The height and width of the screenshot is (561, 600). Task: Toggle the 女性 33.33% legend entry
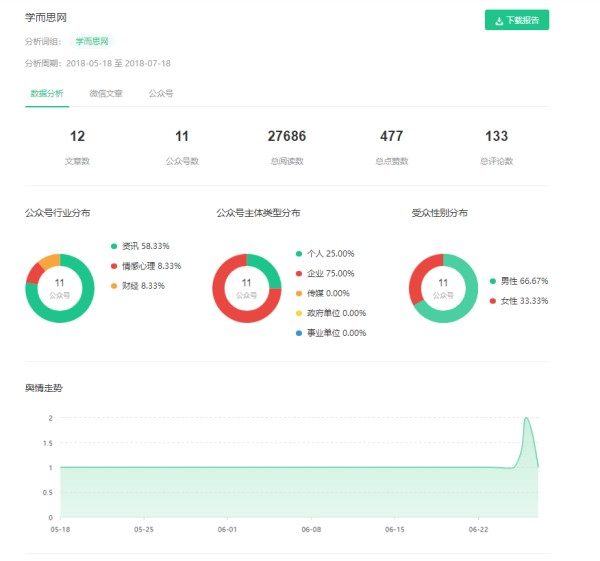(493, 301)
